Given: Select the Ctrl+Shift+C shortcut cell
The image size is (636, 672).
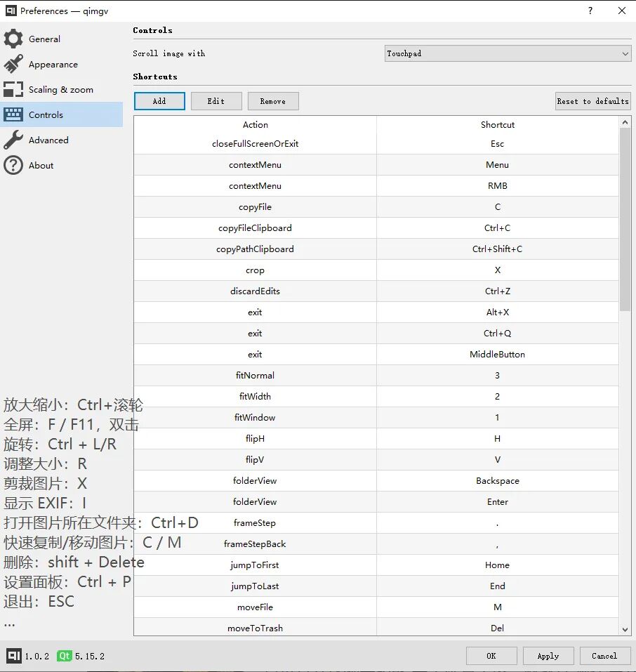Looking at the screenshot, I should pos(497,249).
